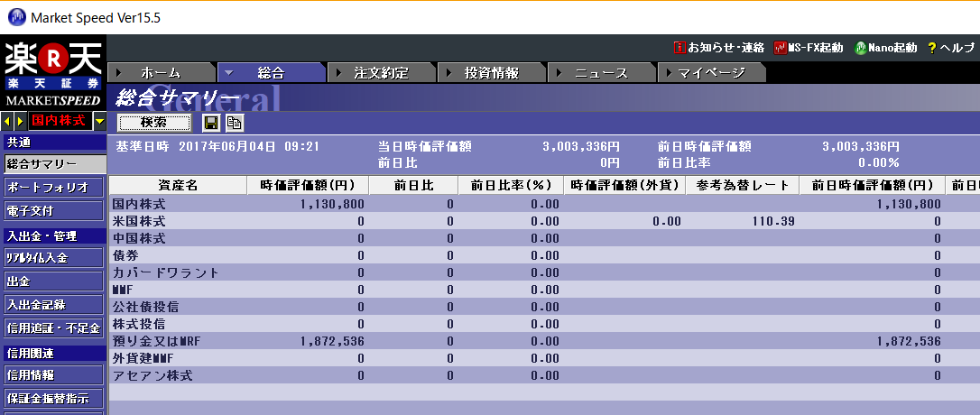
Task: Open ヘルプ with the question mark icon
Action: 931,48
